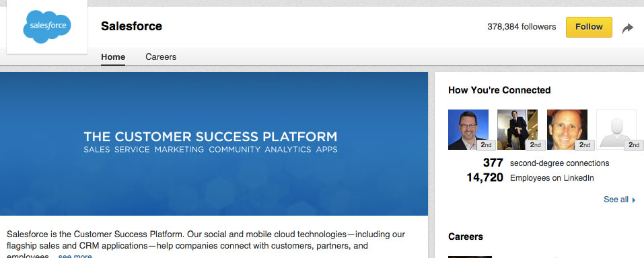Select the Home tab
This screenshot has height=258, width=644.
pyautogui.click(x=113, y=57)
